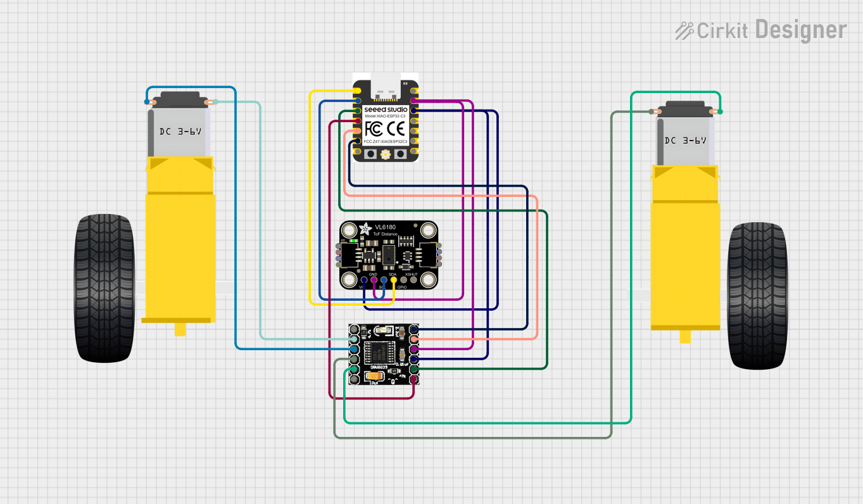Click the 'VL6180' label on the sensor
The height and width of the screenshot is (504, 863).
pos(385,227)
